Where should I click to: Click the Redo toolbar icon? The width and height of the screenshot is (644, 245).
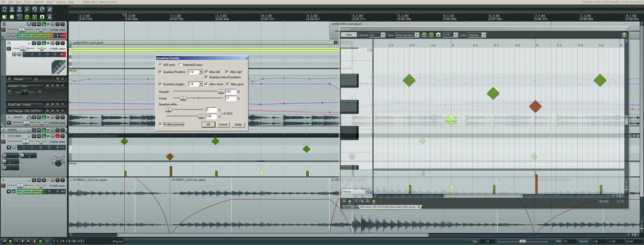(x=42, y=9)
